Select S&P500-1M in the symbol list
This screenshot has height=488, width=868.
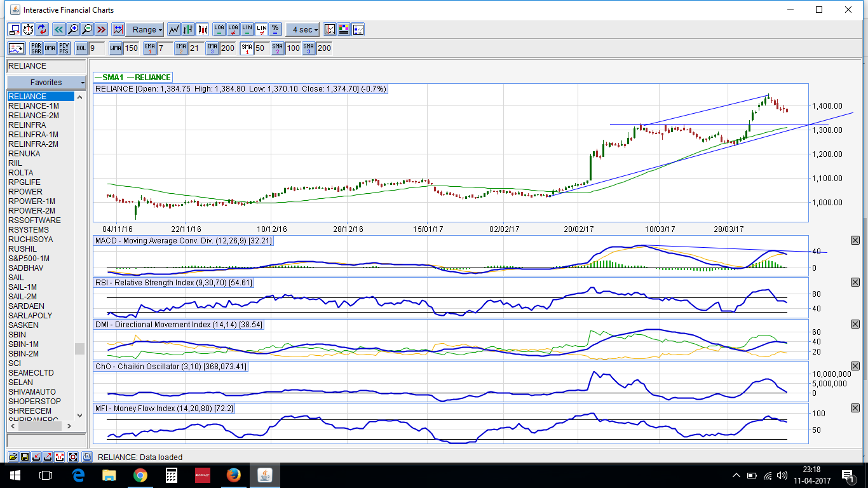41,259
